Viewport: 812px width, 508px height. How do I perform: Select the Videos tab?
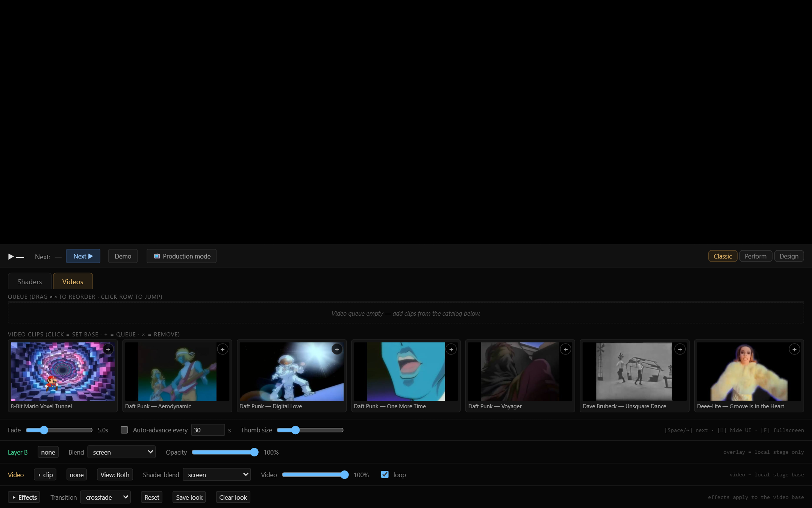coord(73,281)
